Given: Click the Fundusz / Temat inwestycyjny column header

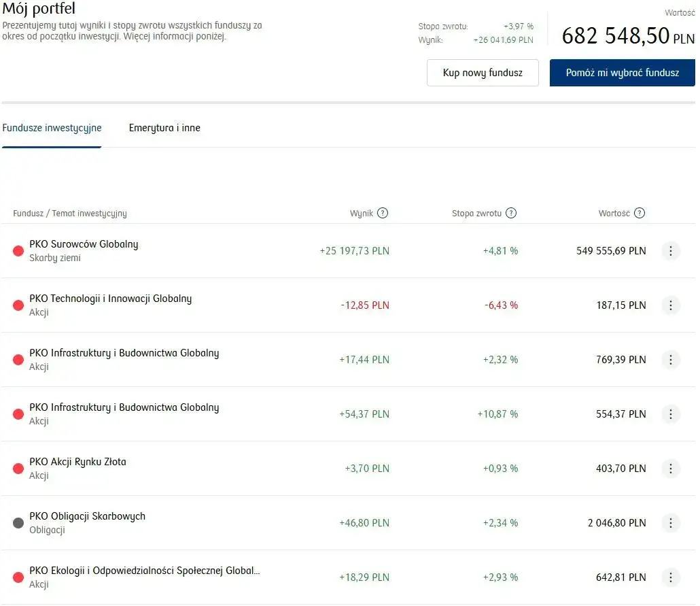Looking at the screenshot, I should point(70,214).
